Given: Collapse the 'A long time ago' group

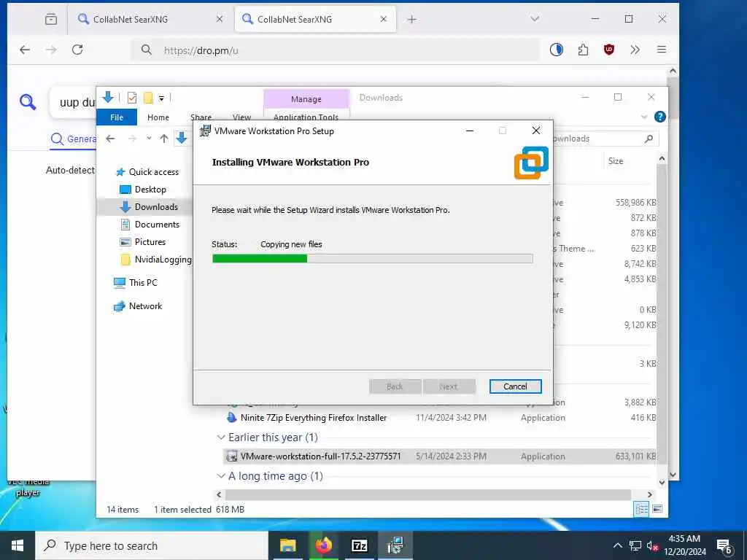Looking at the screenshot, I should coord(220,475).
